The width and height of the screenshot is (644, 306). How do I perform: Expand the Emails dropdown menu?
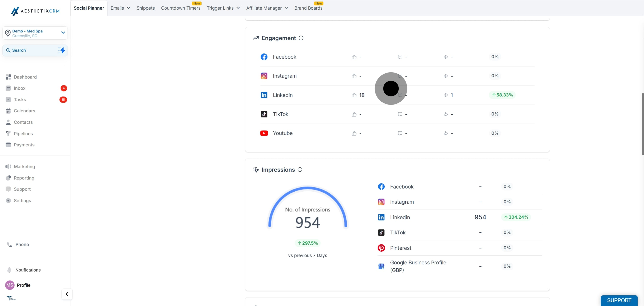(x=120, y=8)
